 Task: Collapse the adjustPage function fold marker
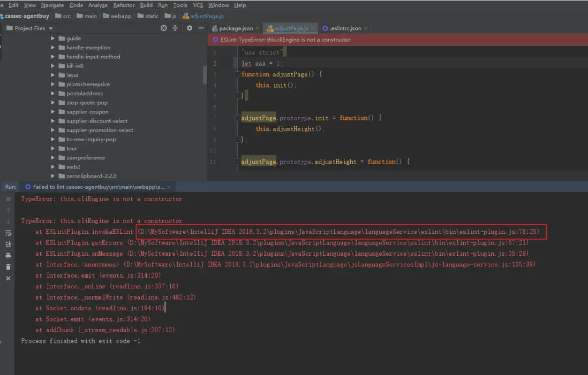pyautogui.click(x=238, y=74)
